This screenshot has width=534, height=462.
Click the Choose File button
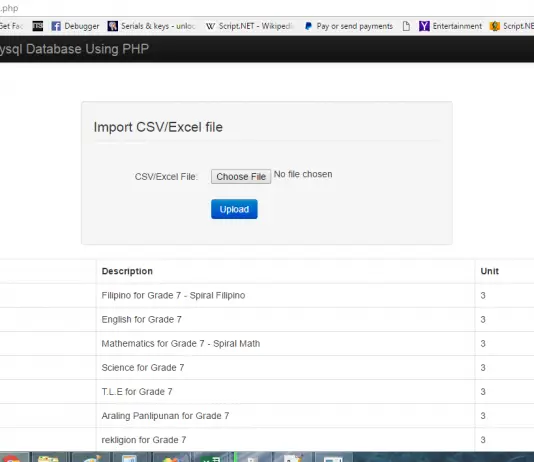coord(241,177)
